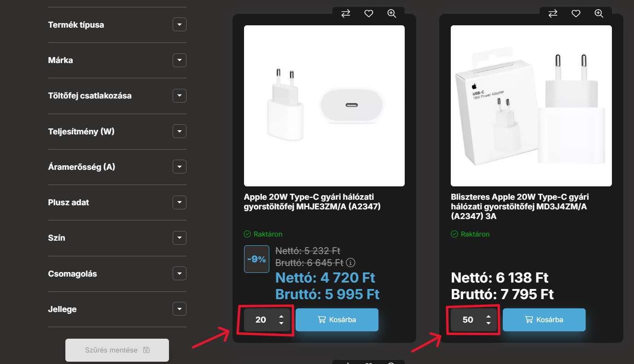Click Kosárba button for MHJE3ZM/A charger
Viewport: 634px width, 364px height.
pyautogui.click(x=337, y=320)
